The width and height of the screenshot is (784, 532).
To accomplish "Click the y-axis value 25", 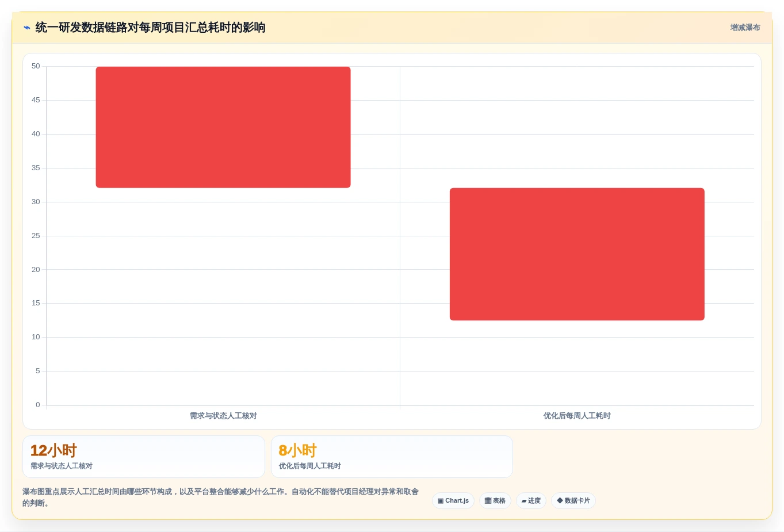I will pyautogui.click(x=36, y=236).
